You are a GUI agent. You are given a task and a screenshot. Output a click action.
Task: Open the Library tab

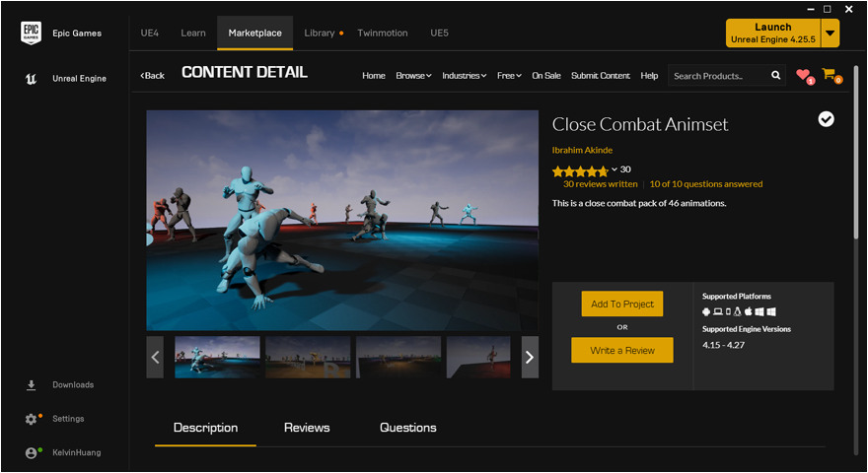coord(320,34)
